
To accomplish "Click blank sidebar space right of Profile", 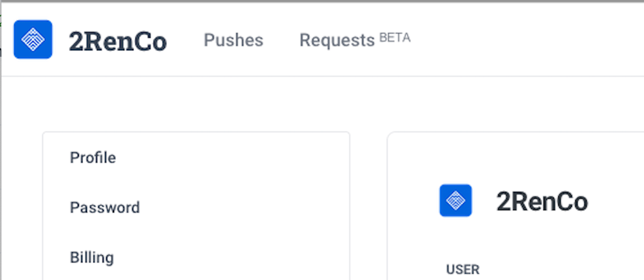I will coord(235,158).
